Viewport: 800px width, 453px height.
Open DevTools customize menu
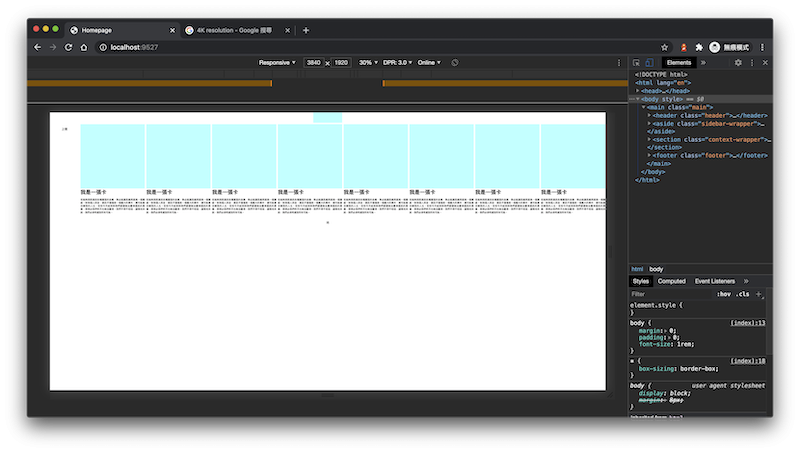click(x=752, y=62)
